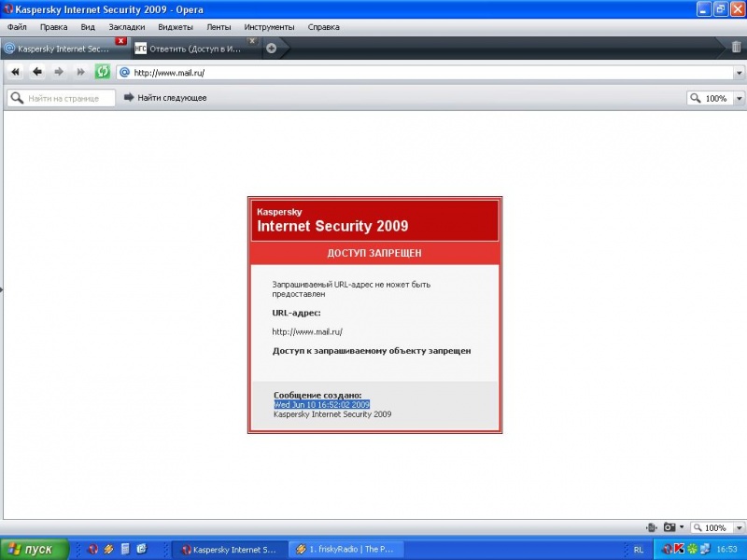The image size is (747, 560).
Task: Click the Kaspersky K icon in system tray
Action: pyautogui.click(x=680, y=550)
